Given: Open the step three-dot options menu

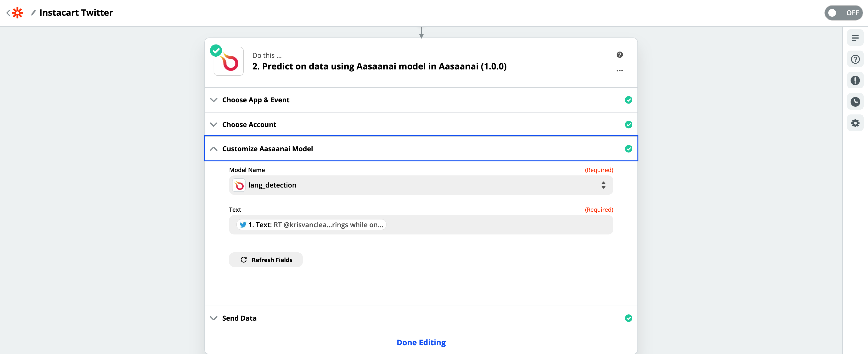Looking at the screenshot, I should pos(620,71).
